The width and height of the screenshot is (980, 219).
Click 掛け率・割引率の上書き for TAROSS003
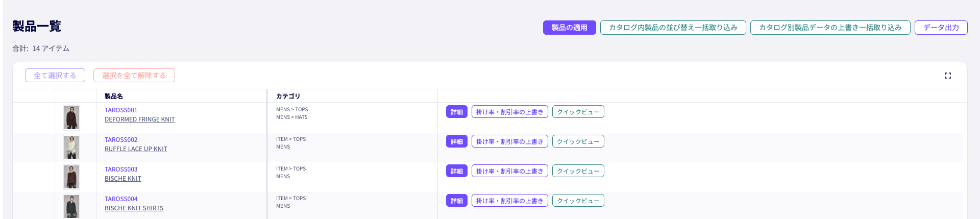(510, 171)
